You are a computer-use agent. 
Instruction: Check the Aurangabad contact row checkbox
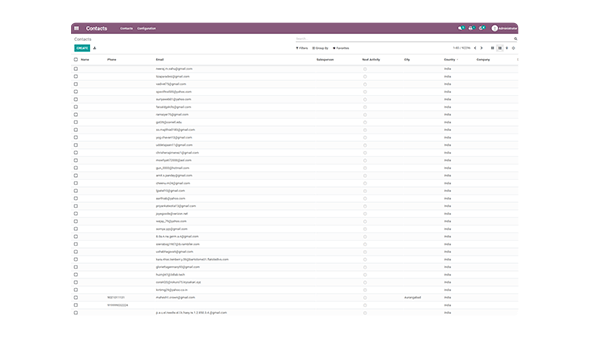[x=76, y=298]
